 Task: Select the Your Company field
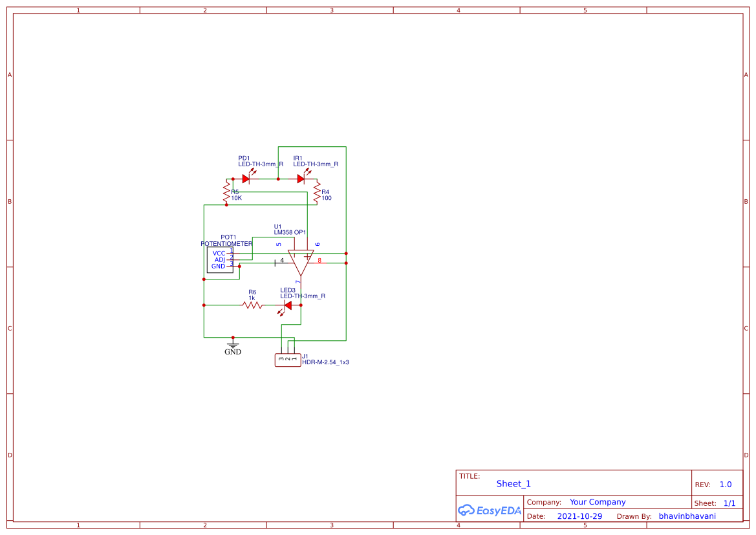598,502
